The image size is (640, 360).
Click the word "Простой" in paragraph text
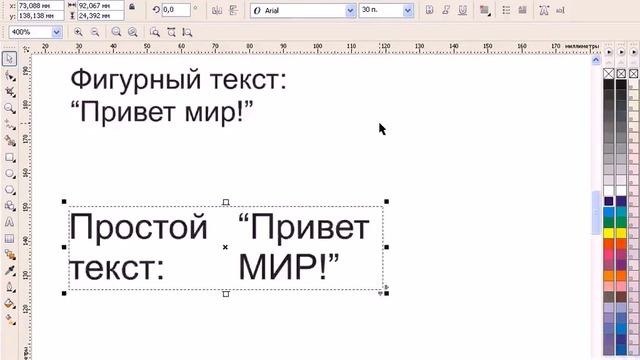point(139,227)
